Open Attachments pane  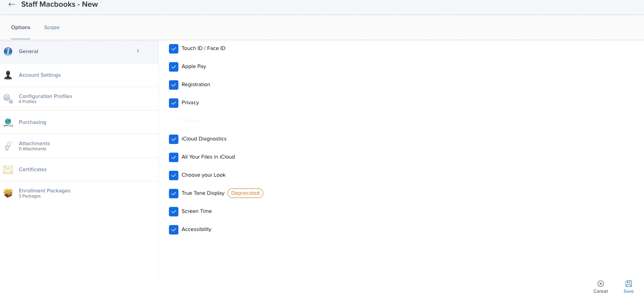click(79, 146)
